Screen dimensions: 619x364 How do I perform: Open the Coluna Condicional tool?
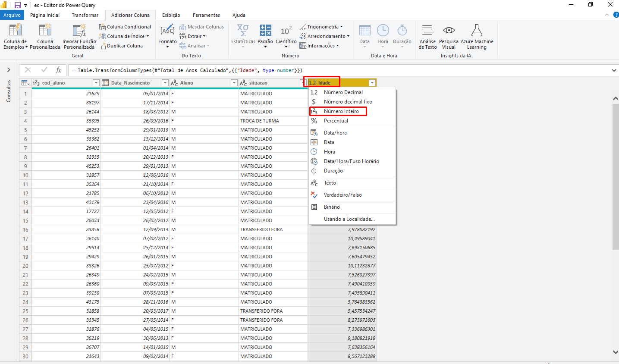[125, 26]
